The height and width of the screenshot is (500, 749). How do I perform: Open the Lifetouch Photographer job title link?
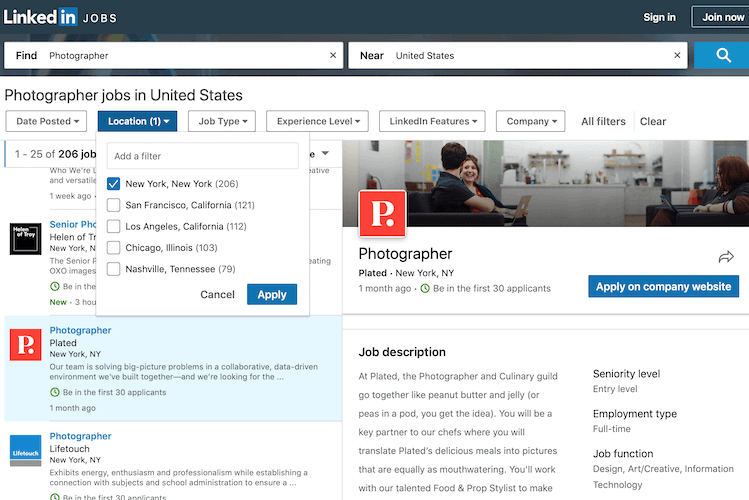coord(80,436)
